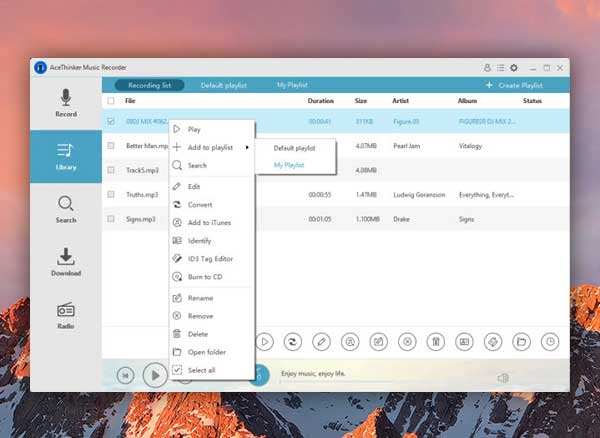Viewport: 600px width, 438px height.
Task: Uncheck the DJ MIX row checkbox
Action: pyautogui.click(x=111, y=121)
